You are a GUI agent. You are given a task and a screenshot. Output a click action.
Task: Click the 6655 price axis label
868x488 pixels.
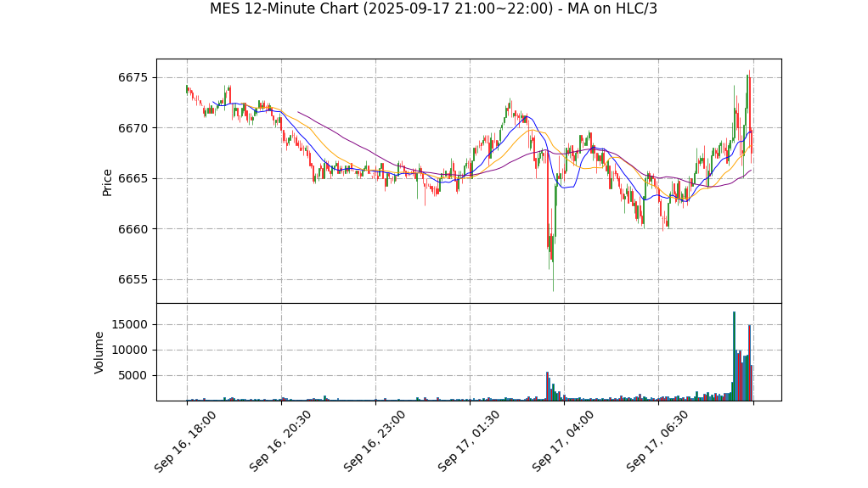[x=133, y=279]
